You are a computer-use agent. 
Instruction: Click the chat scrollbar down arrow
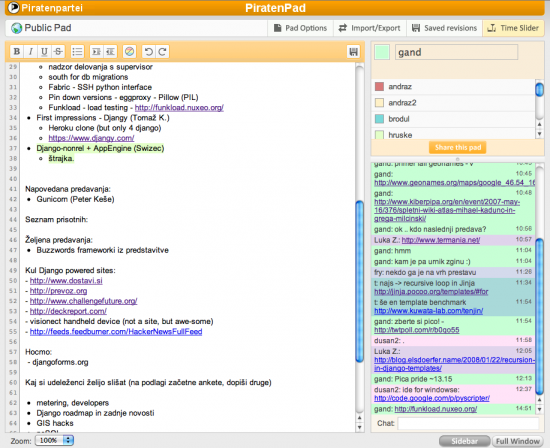pyautogui.click(x=539, y=409)
